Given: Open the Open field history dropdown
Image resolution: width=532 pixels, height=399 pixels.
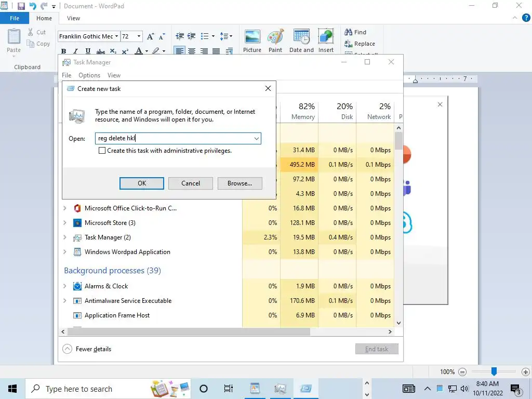Looking at the screenshot, I should coord(257,138).
